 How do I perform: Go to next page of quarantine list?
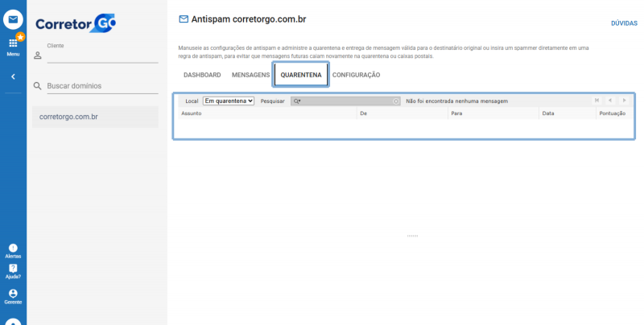tap(624, 101)
